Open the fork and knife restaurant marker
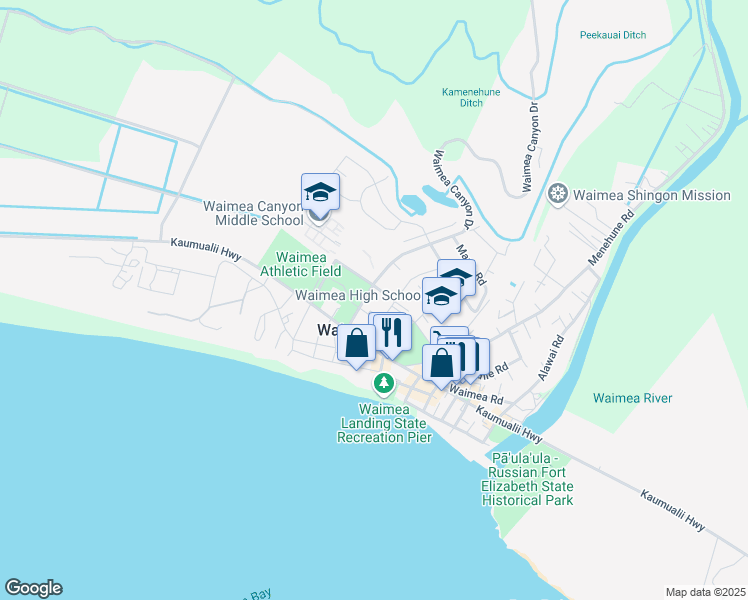Screen dimensions: 748x600 click(x=392, y=332)
